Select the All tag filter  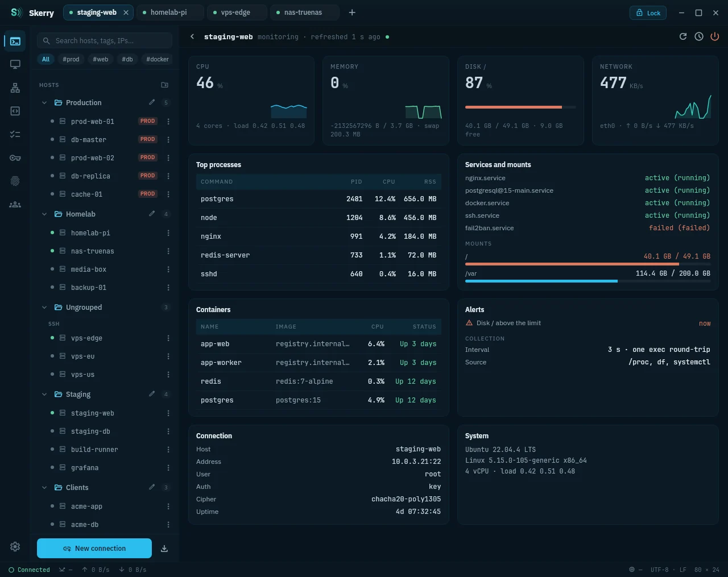click(45, 59)
